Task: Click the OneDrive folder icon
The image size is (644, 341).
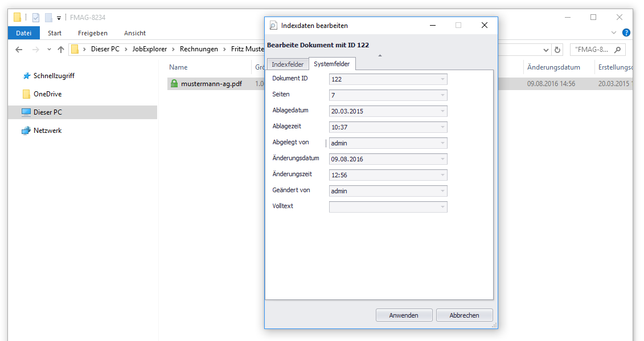Action: 26,94
